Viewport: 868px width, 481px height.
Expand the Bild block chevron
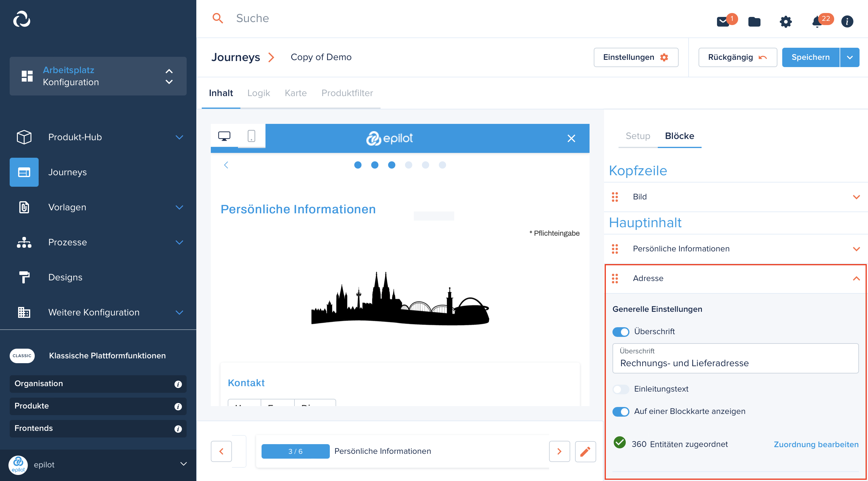coord(856,197)
